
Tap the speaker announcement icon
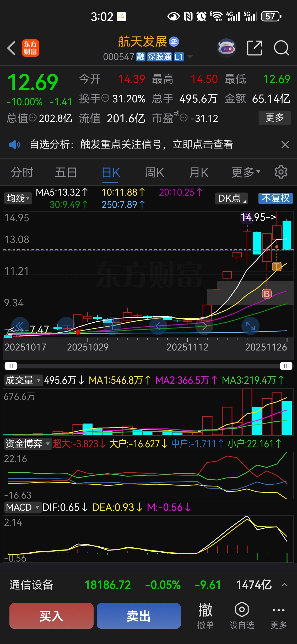pos(15,144)
